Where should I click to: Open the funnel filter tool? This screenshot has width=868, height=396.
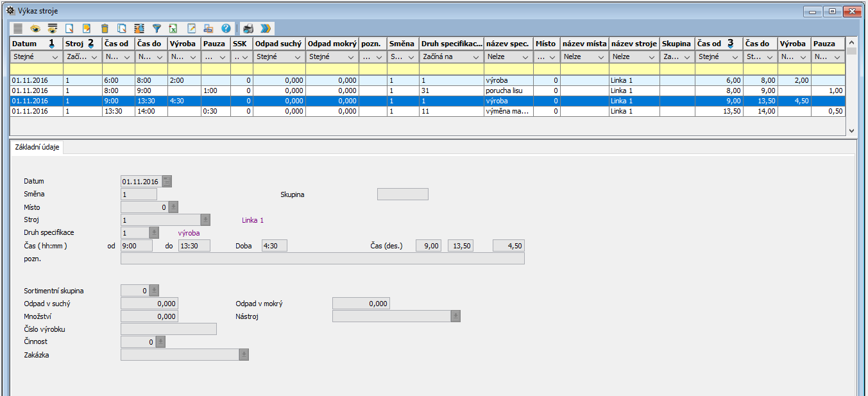[x=157, y=28]
